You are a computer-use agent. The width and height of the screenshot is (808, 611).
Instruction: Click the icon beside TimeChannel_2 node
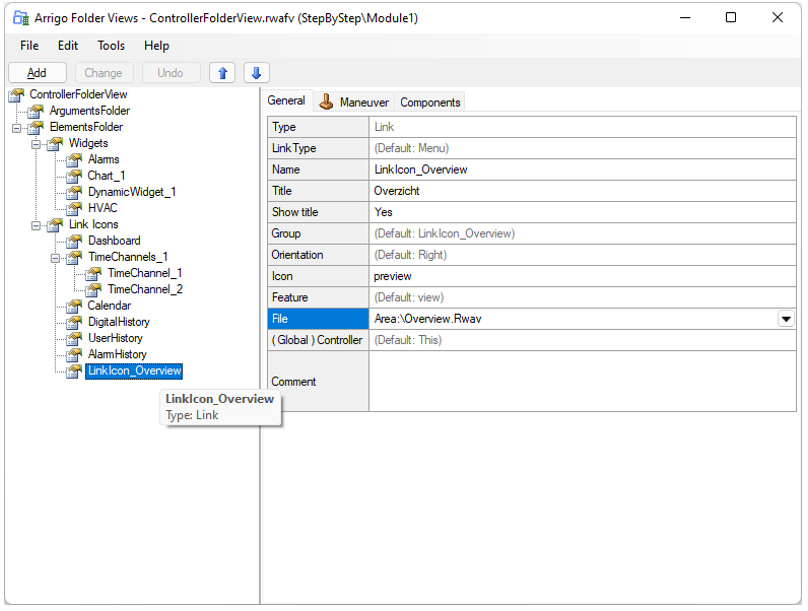(93, 290)
